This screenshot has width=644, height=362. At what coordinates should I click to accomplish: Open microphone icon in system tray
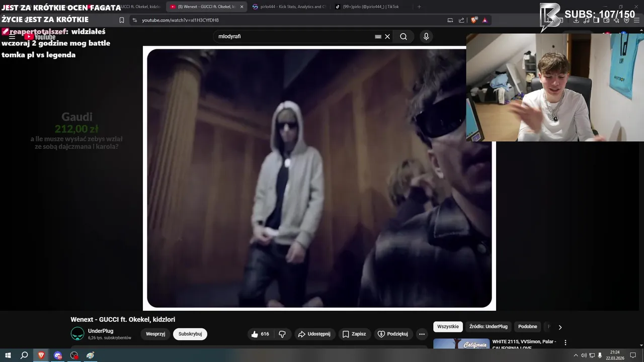pos(600,355)
